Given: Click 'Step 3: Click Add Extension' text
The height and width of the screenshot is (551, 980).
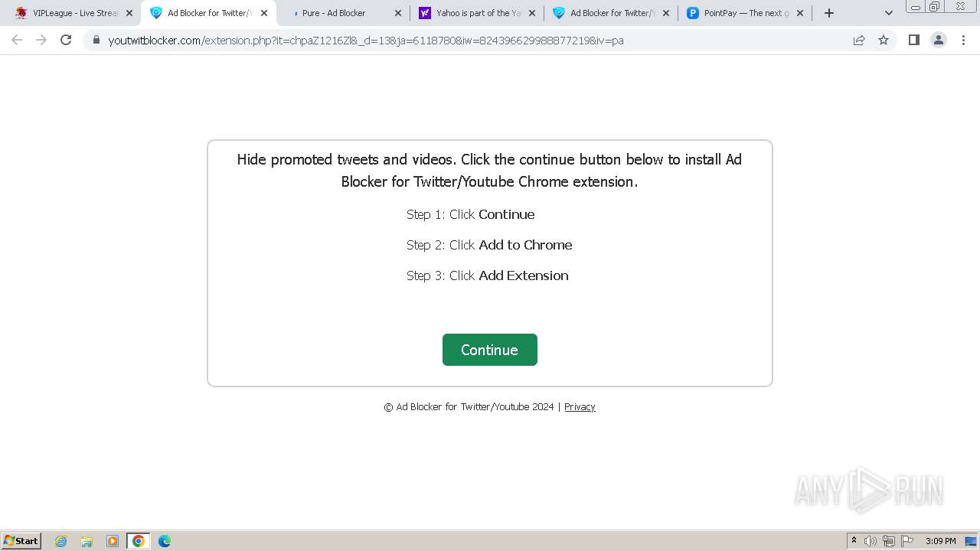Looking at the screenshot, I should tap(488, 275).
